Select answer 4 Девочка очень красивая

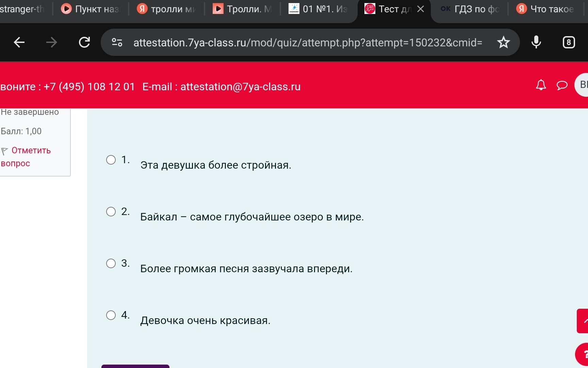click(x=111, y=315)
